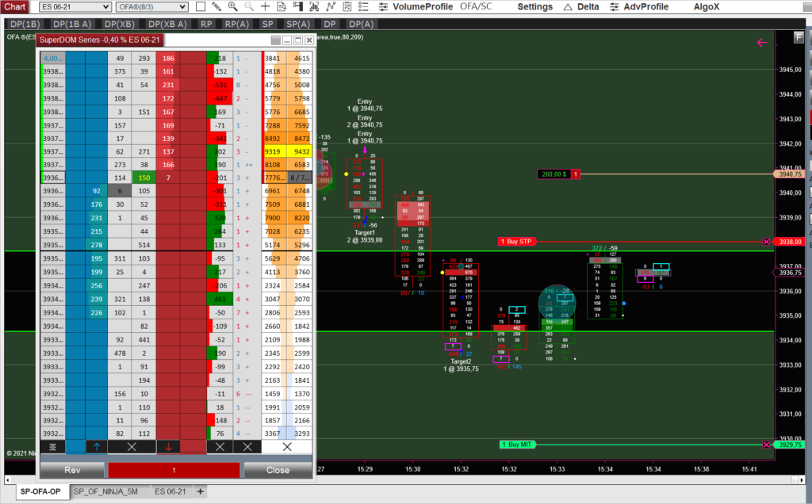Open the bar type square icon in toolbar

tap(201, 6)
